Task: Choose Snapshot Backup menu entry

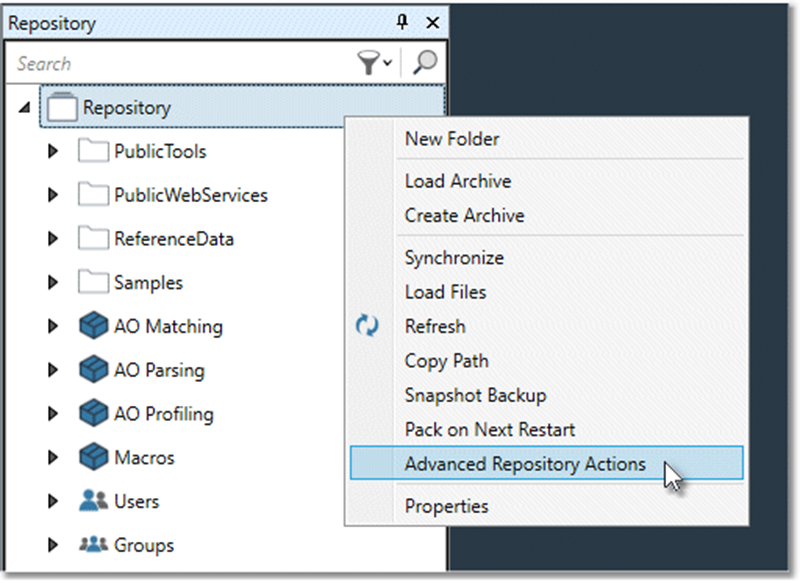Action: click(x=475, y=395)
